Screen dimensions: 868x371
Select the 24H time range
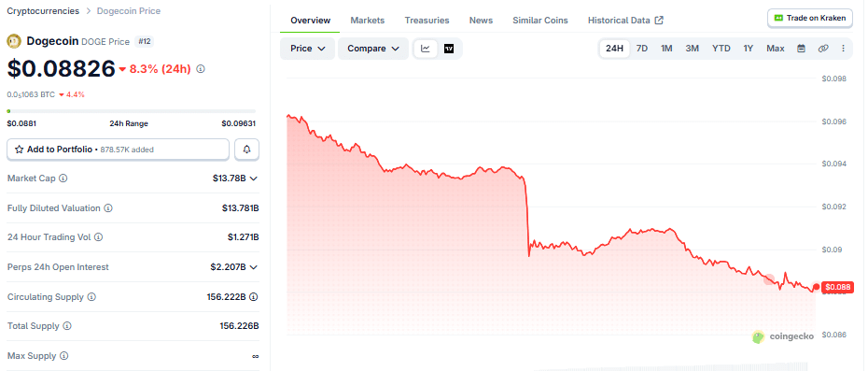[614, 49]
